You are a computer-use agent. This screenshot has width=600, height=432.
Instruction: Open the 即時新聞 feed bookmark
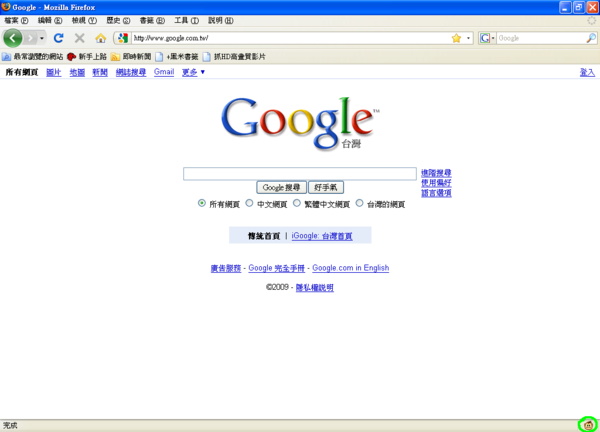(x=131, y=57)
